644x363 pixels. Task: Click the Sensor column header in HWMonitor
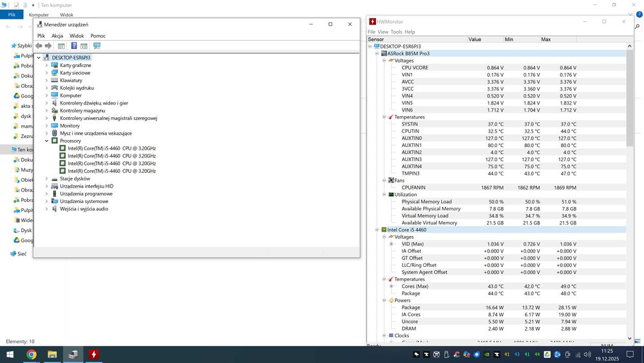tap(417, 39)
